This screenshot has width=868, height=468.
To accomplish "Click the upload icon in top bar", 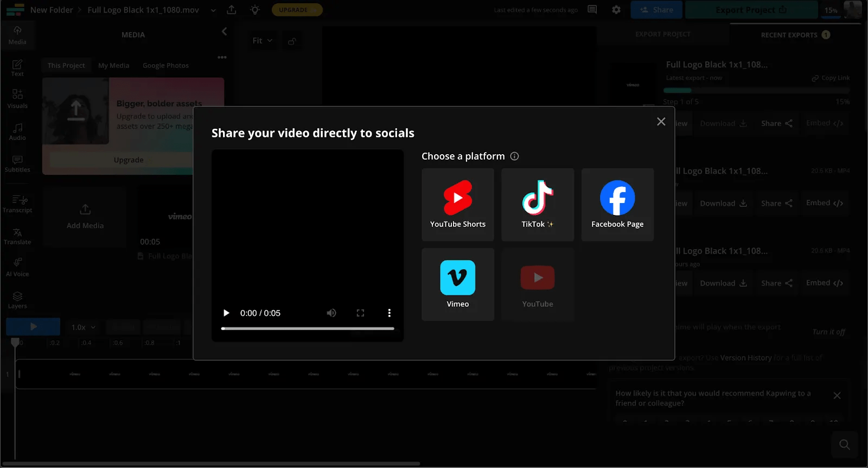I will coord(232,10).
